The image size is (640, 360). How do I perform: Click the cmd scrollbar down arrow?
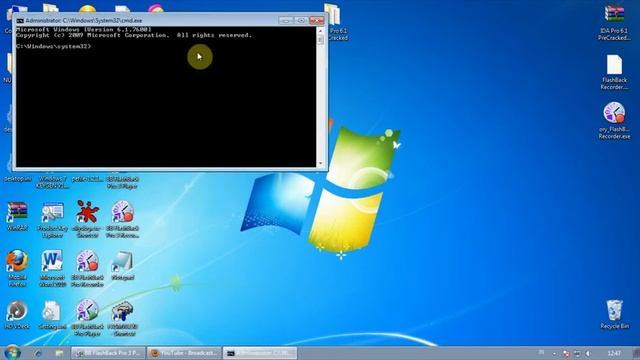[x=320, y=164]
